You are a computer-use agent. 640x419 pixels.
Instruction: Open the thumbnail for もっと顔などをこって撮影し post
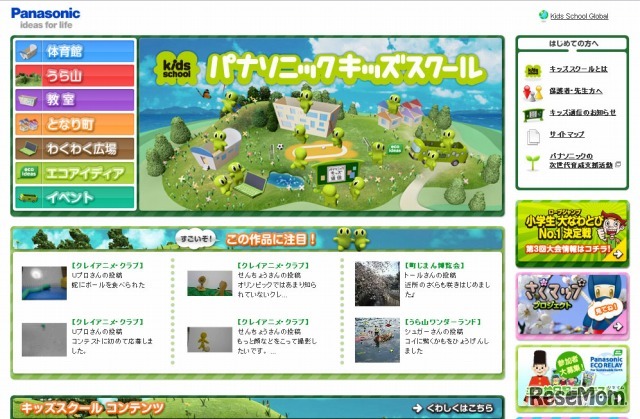[x=210, y=339]
